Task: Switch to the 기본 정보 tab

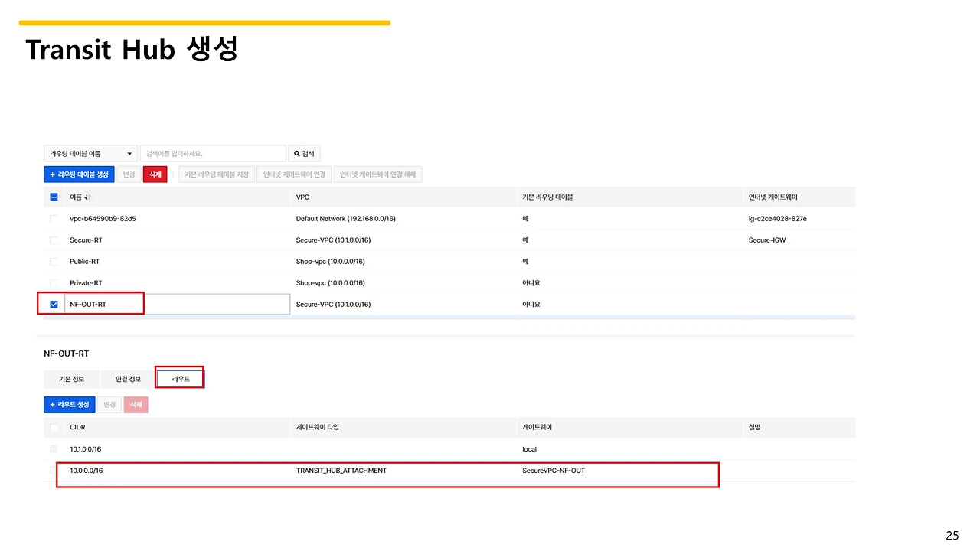Action: click(71, 379)
